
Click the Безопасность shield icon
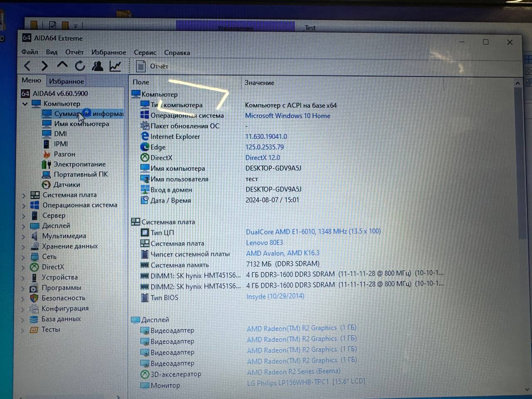(x=34, y=298)
